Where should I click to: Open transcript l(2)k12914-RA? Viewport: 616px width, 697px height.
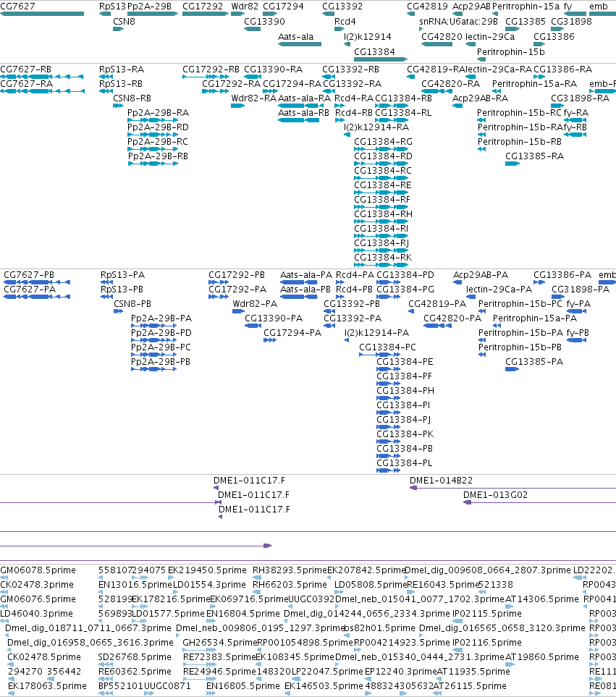click(x=376, y=127)
